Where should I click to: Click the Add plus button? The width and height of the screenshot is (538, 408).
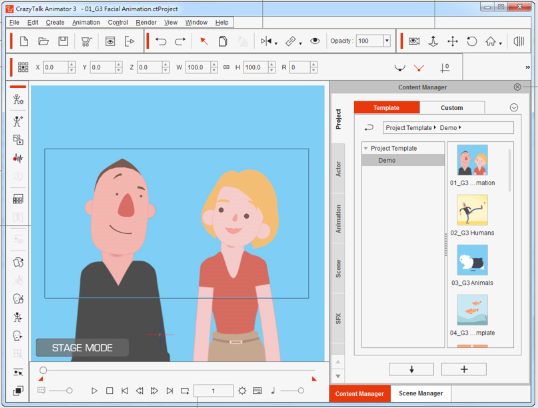pos(464,370)
